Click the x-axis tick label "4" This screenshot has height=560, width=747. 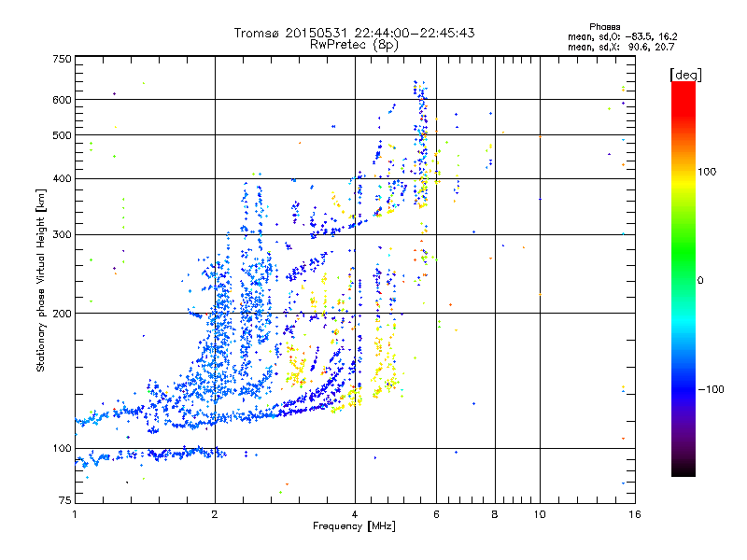355,514
